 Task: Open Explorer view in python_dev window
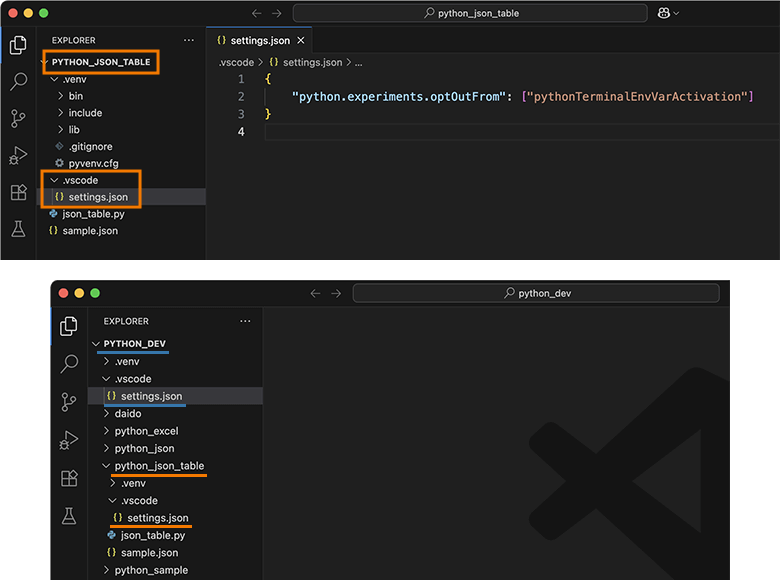pyautogui.click(x=69, y=326)
